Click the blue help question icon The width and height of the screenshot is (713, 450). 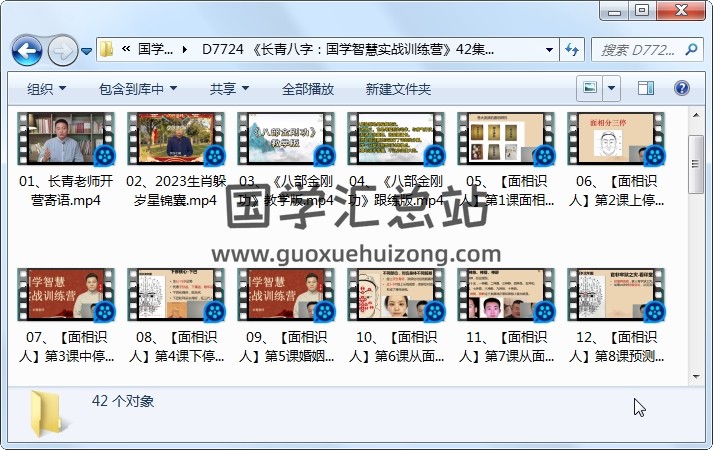682,88
